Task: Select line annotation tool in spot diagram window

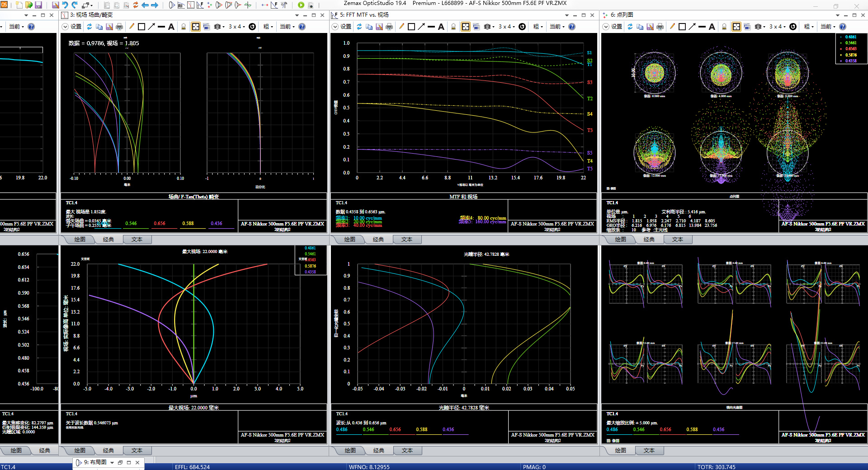Action: (702, 27)
